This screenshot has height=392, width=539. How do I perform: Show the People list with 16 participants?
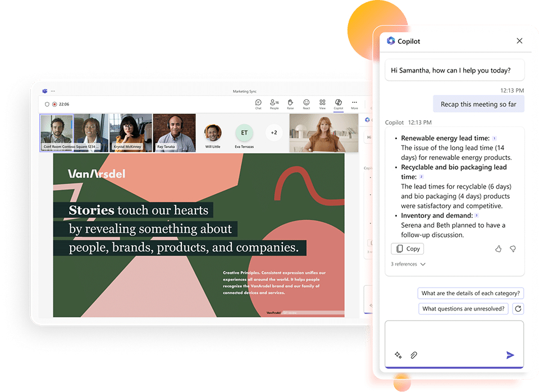[x=273, y=103]
